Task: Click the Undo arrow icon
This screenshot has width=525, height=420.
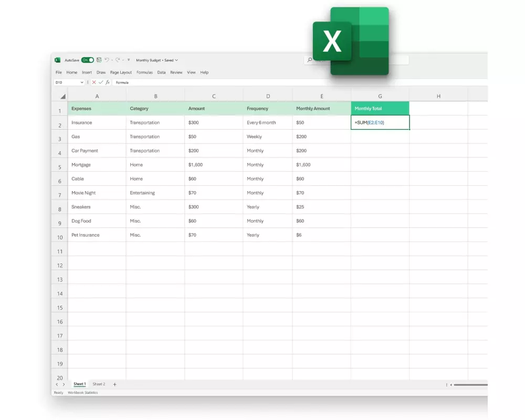Action: click(x=107, y=60)
